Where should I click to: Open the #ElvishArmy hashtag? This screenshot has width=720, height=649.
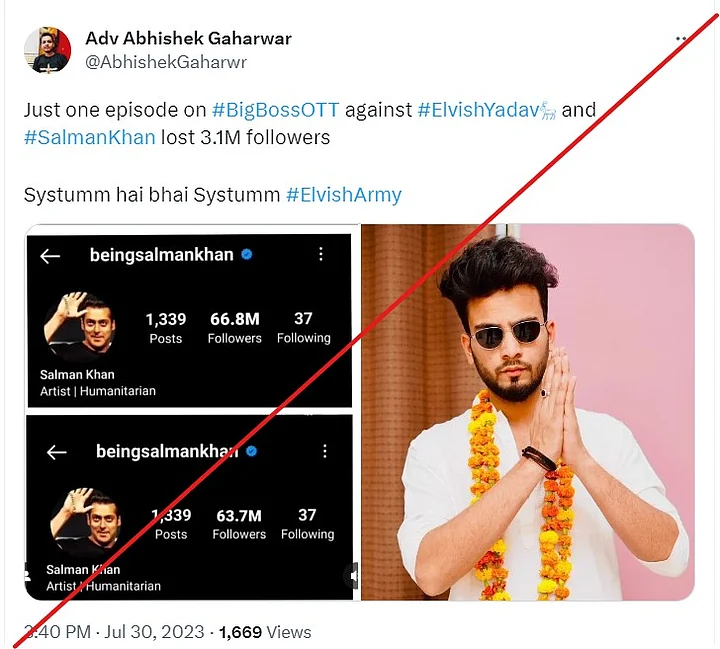(x=344, y=195)
